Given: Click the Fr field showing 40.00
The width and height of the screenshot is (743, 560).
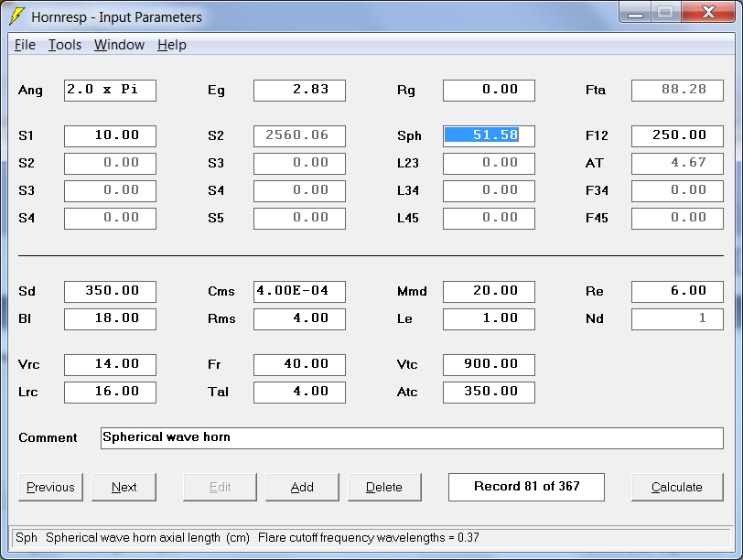Looking at the screenshot, I should pyautogui.click(x=299, y=365).
